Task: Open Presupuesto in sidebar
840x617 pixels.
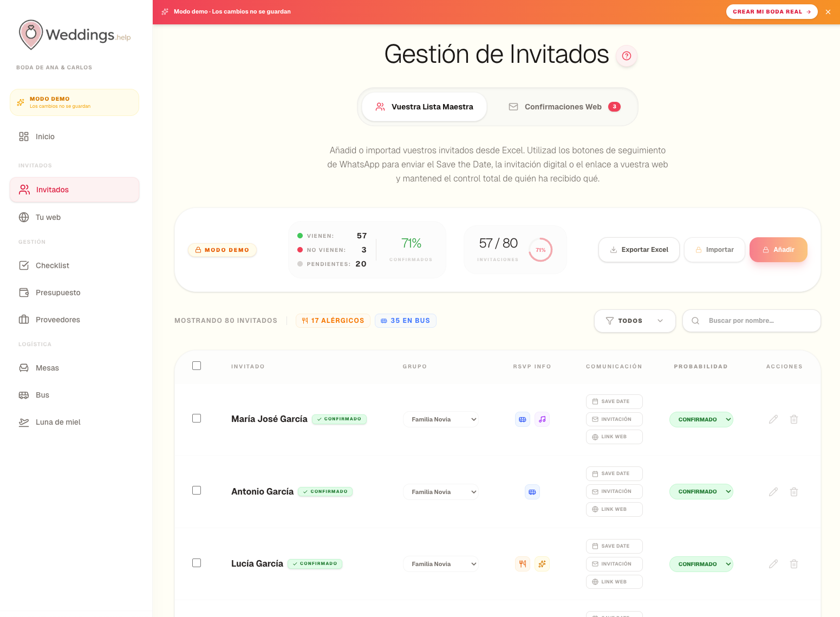Action: [x=74, y=293]
